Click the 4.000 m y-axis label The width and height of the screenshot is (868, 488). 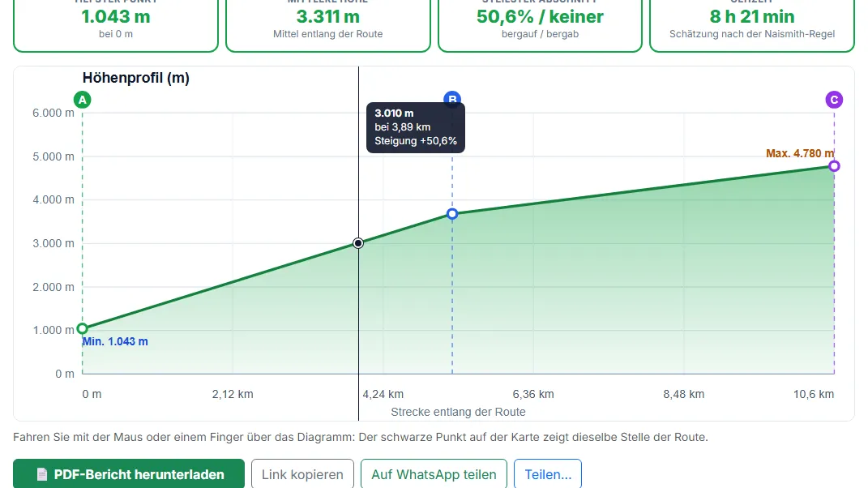click(x=53, y=200)
